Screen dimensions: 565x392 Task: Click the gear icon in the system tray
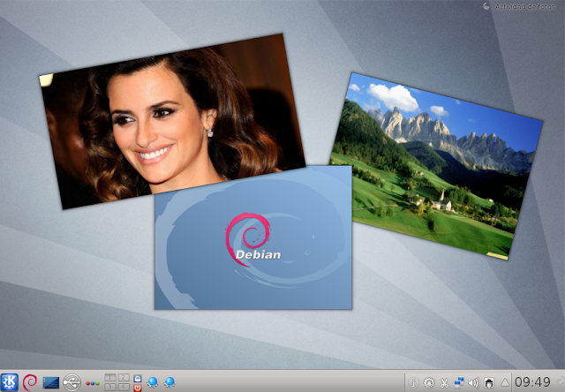pos(429,382)
